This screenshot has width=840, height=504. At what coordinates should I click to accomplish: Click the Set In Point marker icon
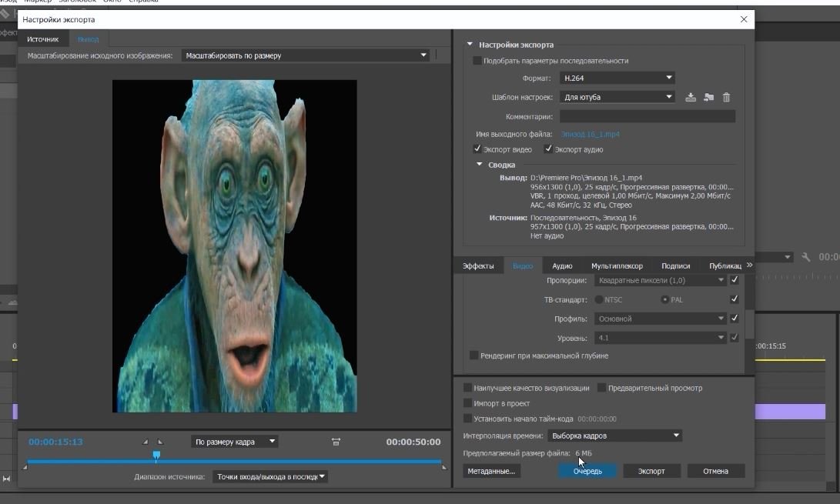point(146,442)
